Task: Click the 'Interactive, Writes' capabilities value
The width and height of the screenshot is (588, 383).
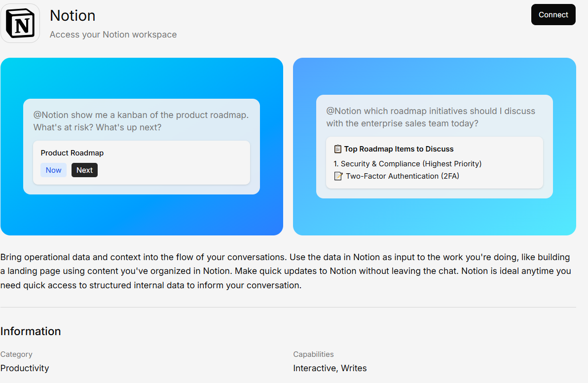Action: click(330, 368)
